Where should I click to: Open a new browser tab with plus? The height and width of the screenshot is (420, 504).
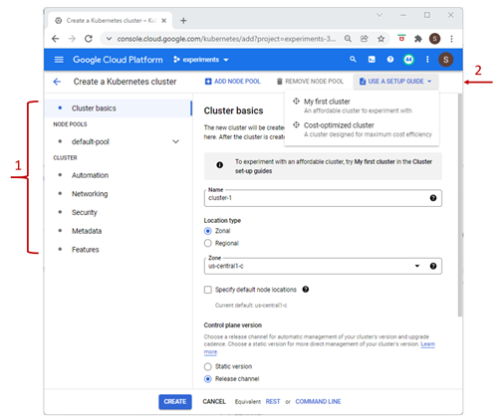tap(183, 21)
